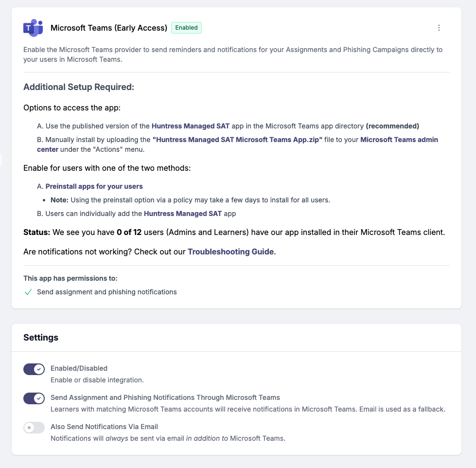The width and height of the screenshot is (476, 468).
Task: Download Huntress Managed SAT Microsoft Teams App.zip
Action: click(237, 140)
